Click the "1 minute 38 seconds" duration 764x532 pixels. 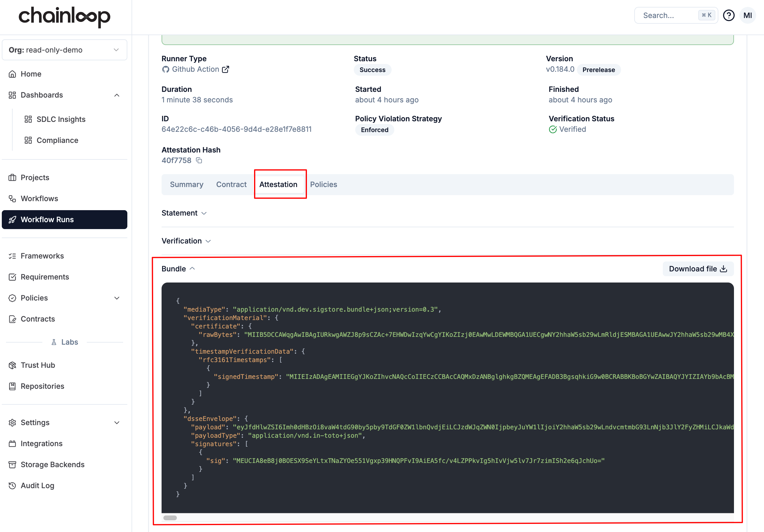pyautogui.click(x=197, y=100)
